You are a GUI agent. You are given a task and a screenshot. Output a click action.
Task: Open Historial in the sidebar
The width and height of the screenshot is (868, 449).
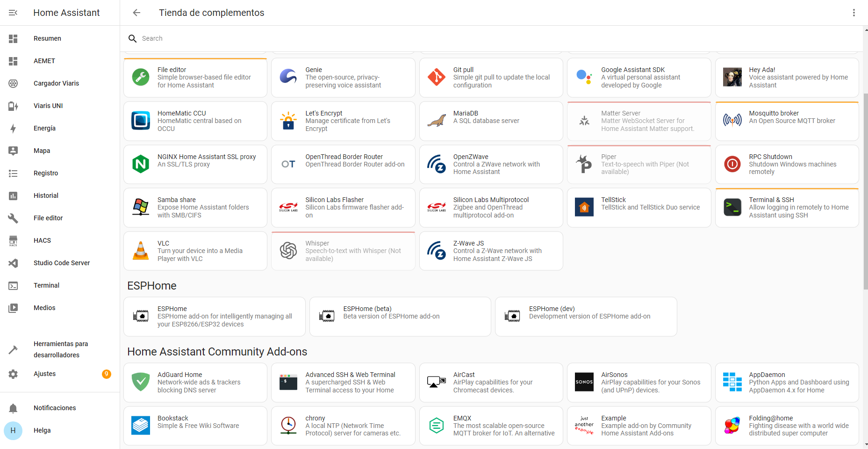(x=60, y=196)
